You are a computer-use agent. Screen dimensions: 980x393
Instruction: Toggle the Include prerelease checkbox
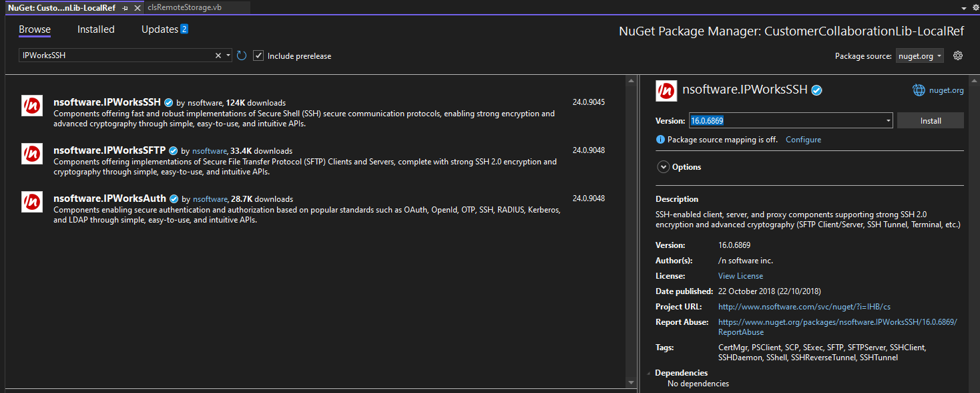[x=259, y=55]
